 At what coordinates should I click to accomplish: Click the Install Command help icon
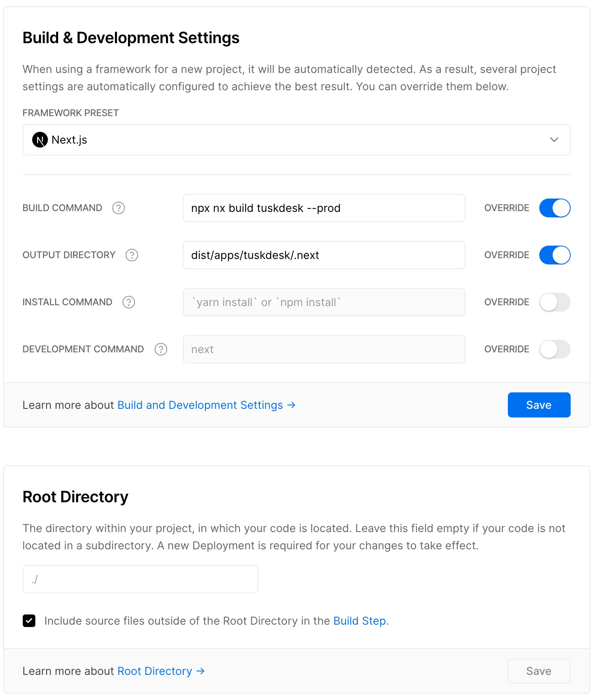(129, 302)
